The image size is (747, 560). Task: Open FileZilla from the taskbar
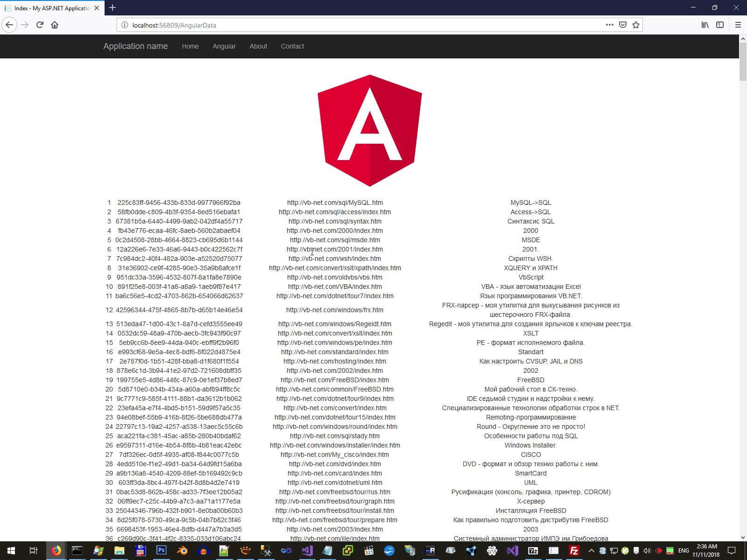574,551
